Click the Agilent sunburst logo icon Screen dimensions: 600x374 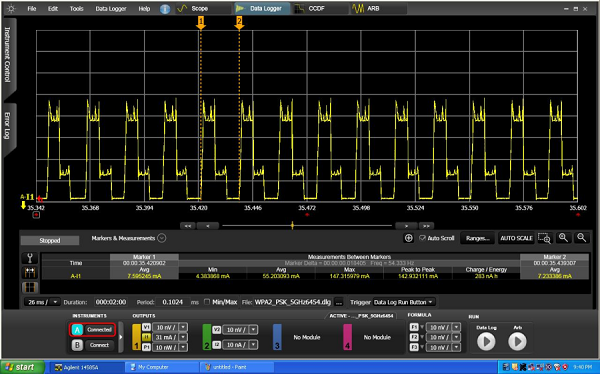click(x=11, y=8)
